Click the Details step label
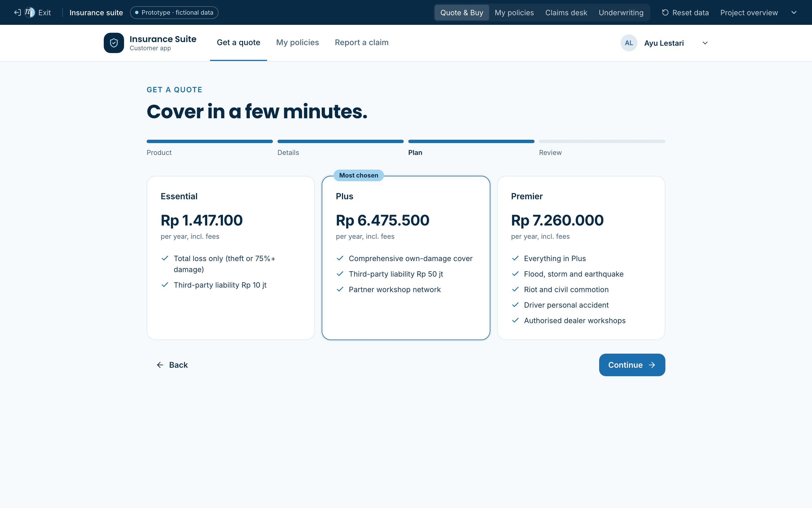This screenshot has height=508, width=812. [x=288, y=152]
